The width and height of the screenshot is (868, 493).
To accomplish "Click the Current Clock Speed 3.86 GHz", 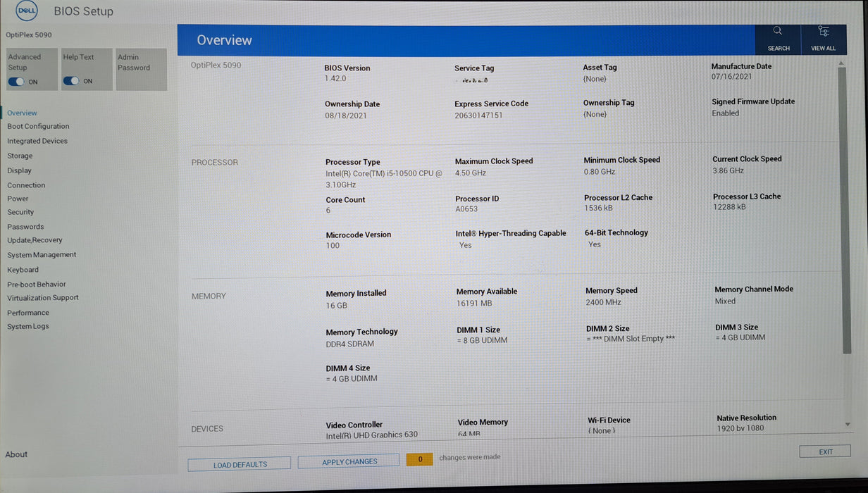I will pyautogui.click(x=728, y=170).
